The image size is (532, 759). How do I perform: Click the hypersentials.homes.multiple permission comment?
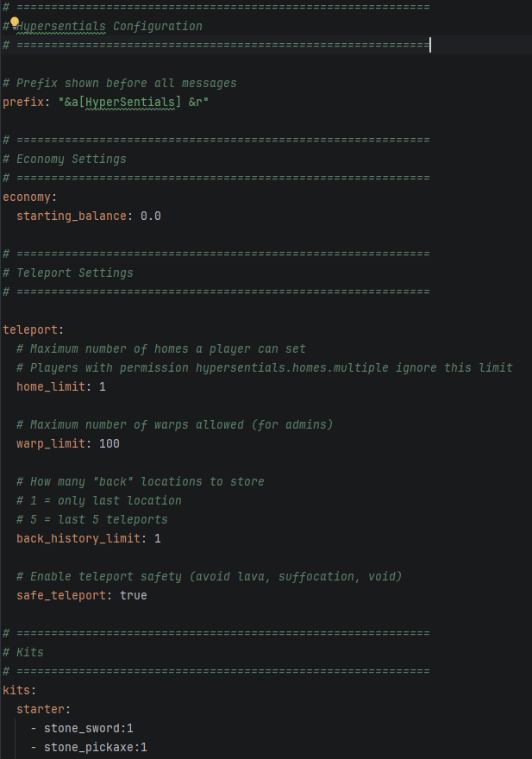coord(265,368)
